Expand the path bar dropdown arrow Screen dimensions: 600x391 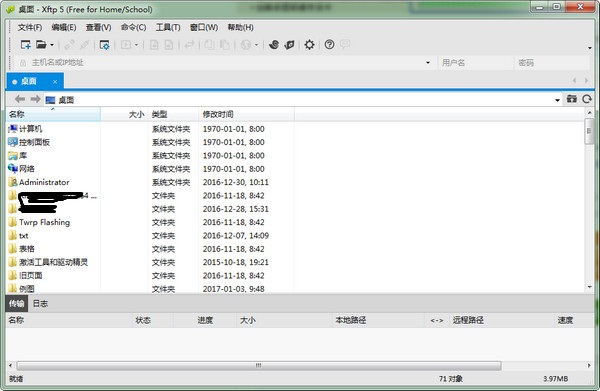pyautogui.click(x=558, y=100)
